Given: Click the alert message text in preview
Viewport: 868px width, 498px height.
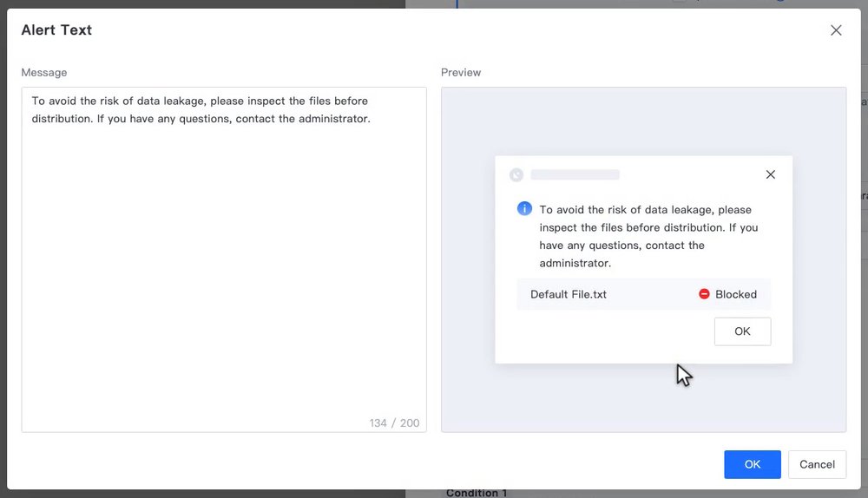Looking at the screenshot, I should pos(648,236).
